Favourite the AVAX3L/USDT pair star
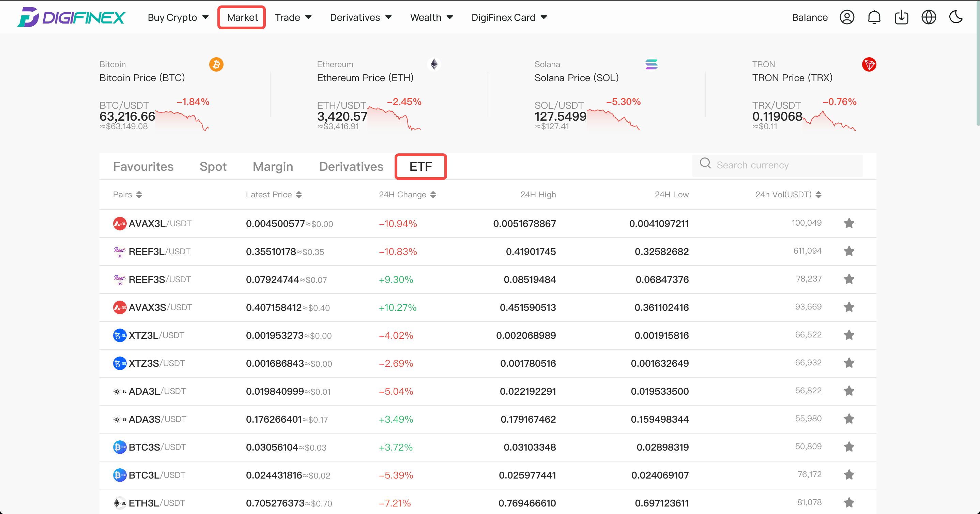980x514 pixels. click(x=849, y=223)
